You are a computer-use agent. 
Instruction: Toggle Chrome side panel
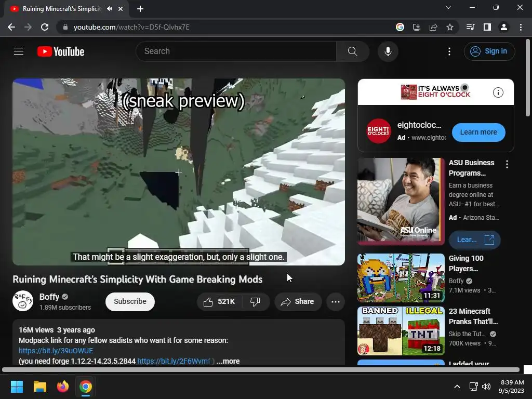[x=487, y=27]
